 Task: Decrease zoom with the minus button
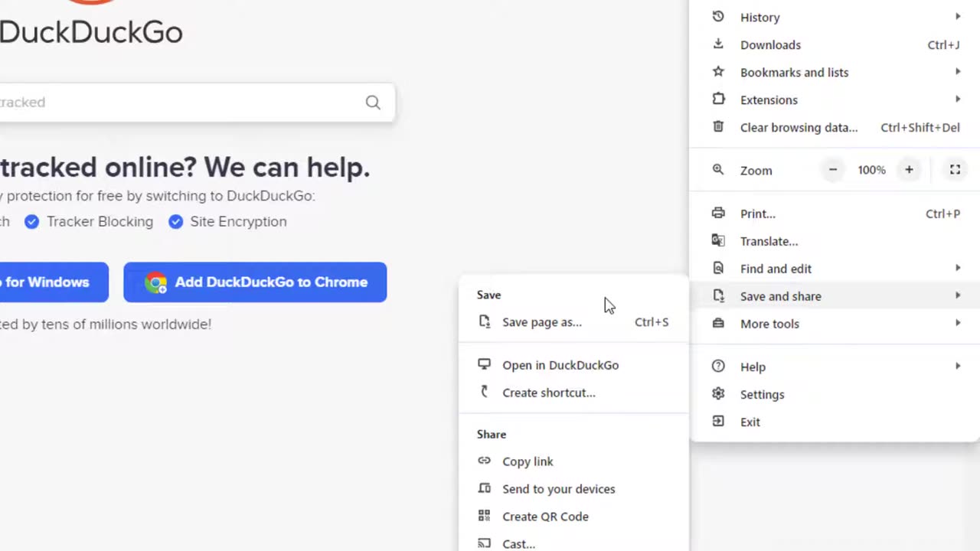pos(832,170)
